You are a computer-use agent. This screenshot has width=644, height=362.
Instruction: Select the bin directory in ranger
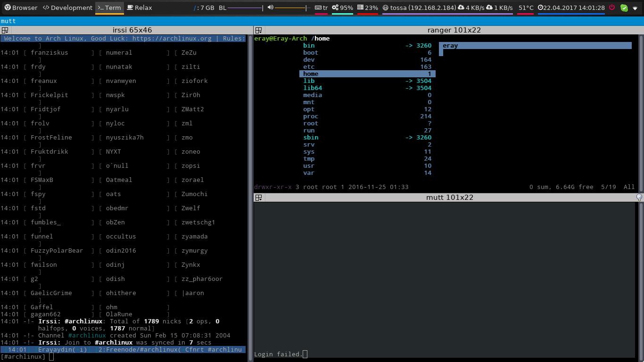coord(367,46)
